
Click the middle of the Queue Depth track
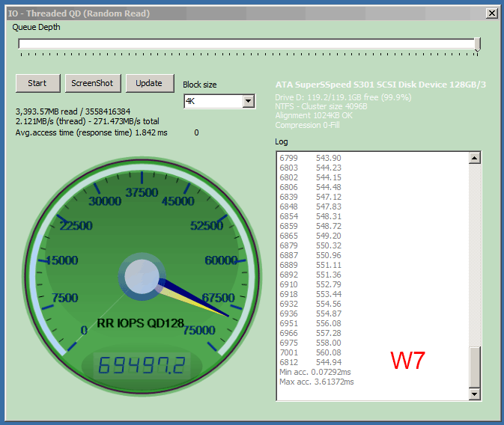(247, 43)
